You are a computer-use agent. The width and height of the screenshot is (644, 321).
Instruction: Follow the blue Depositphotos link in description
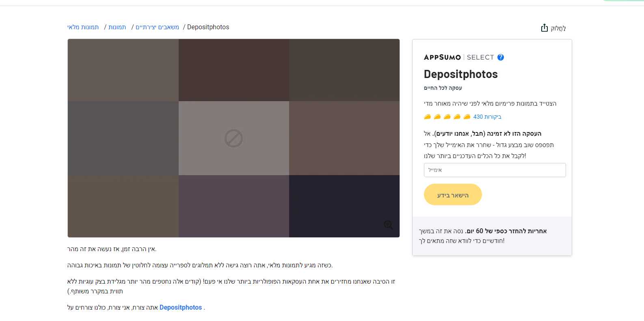[181, 308]
